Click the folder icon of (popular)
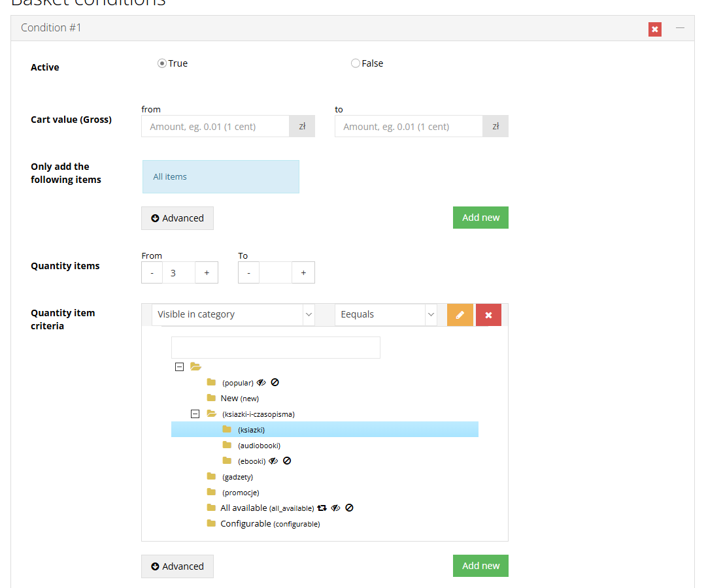Viewport: 706px width, 588px height. pos(211,382)
